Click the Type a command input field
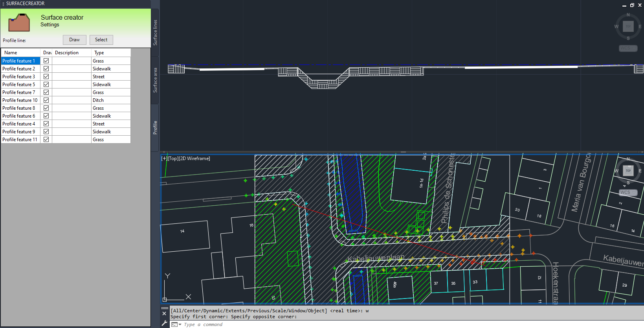Image resolution: width=644 pixels, height=328 pixels. coord(413,324)
